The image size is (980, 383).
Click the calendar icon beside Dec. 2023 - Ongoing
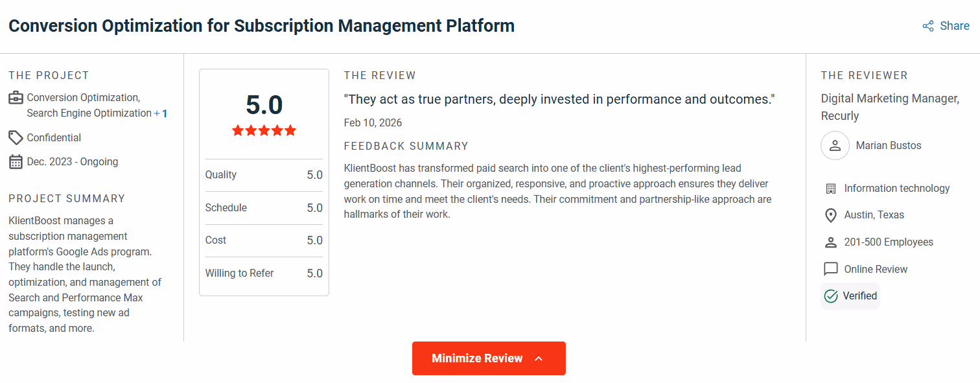16,162
